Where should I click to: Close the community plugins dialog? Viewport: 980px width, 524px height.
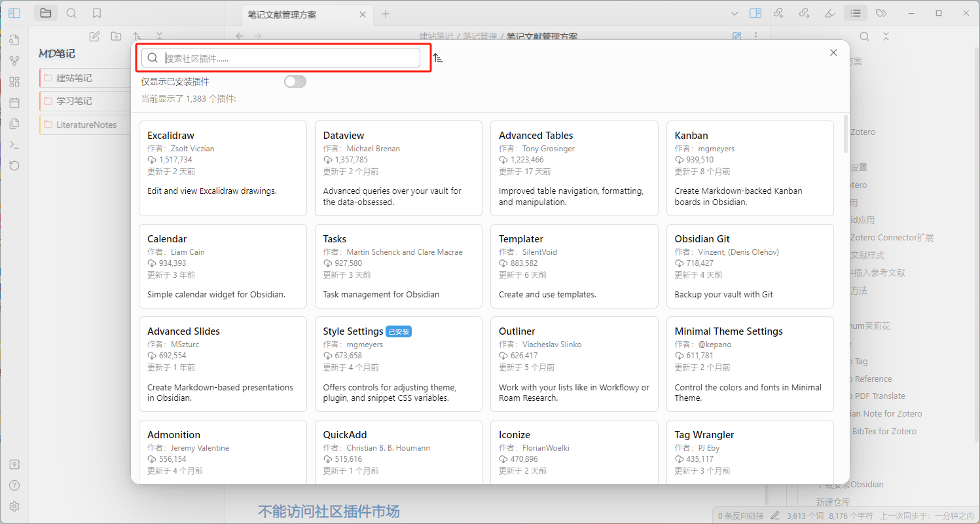coord(833,53)
